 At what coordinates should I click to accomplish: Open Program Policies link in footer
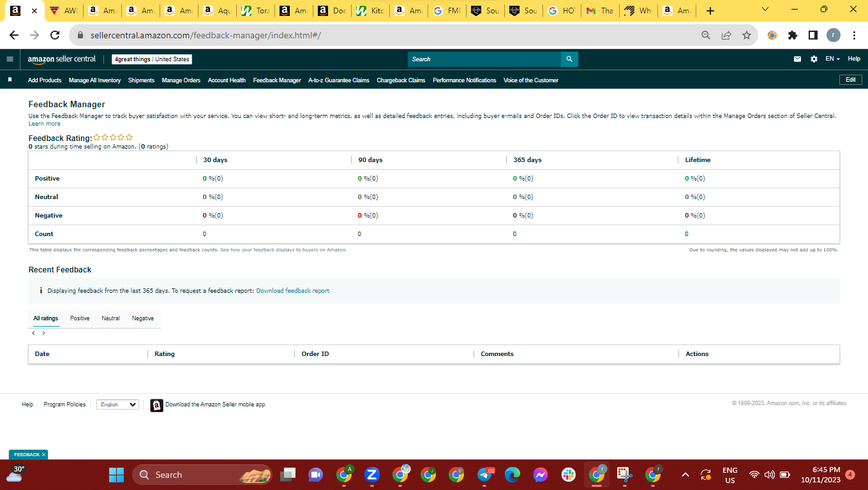pyautogui.click(x=64, y=405)
